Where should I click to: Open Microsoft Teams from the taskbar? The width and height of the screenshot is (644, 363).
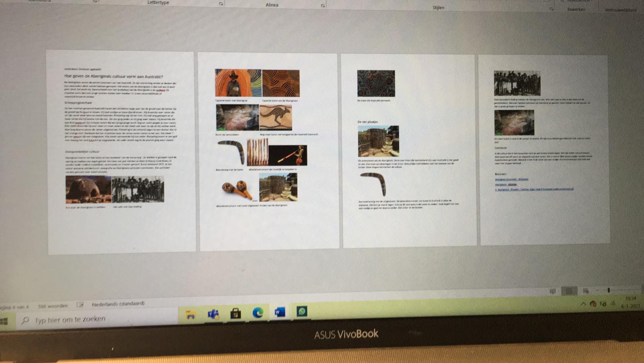213,314
